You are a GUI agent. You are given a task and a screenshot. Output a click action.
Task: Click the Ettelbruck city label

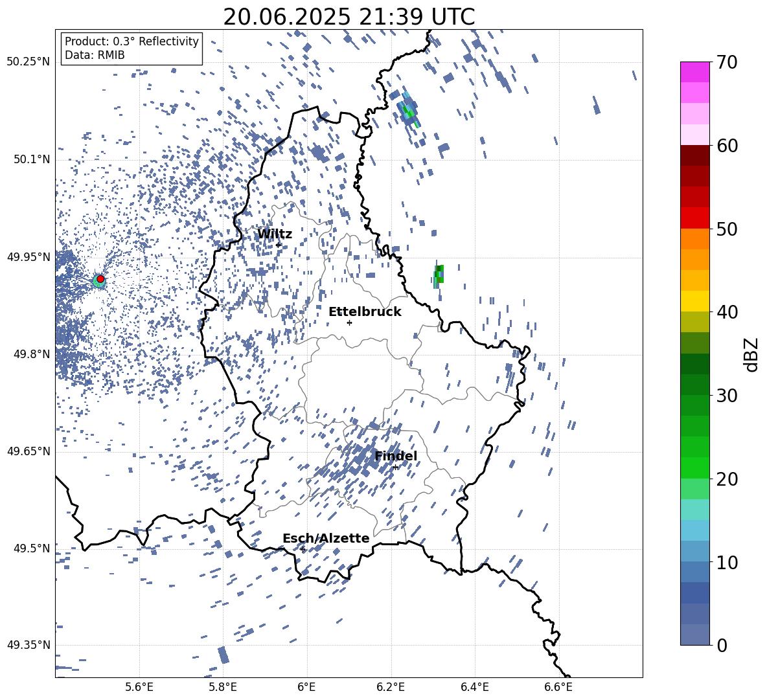pyautogui.click(x=365, y=311)
